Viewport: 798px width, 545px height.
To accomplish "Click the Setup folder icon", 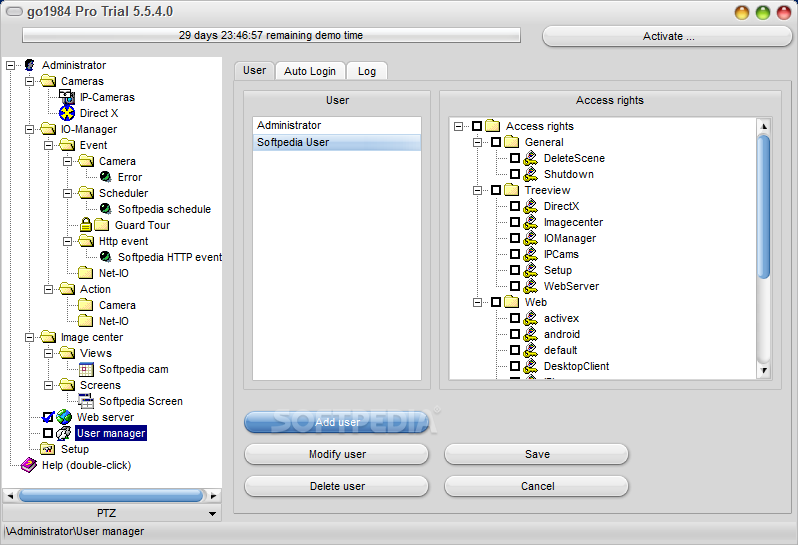I will click(48, 449).
